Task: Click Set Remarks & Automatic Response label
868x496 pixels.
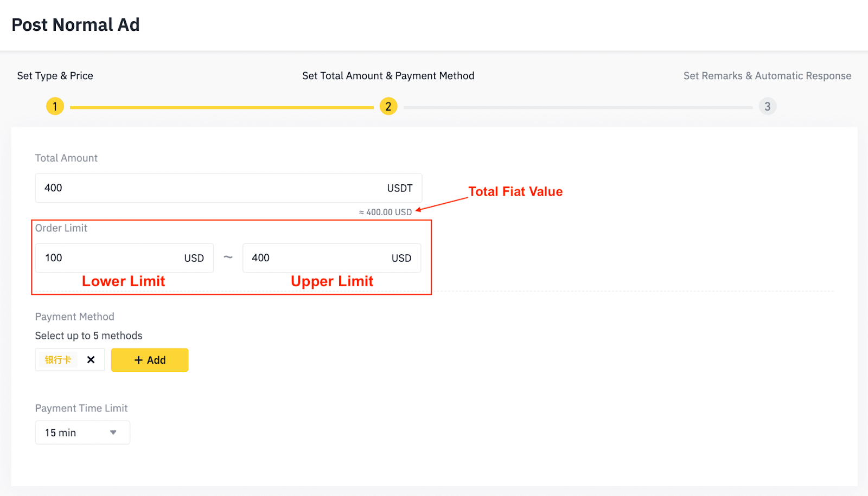Action: point(767,76)
